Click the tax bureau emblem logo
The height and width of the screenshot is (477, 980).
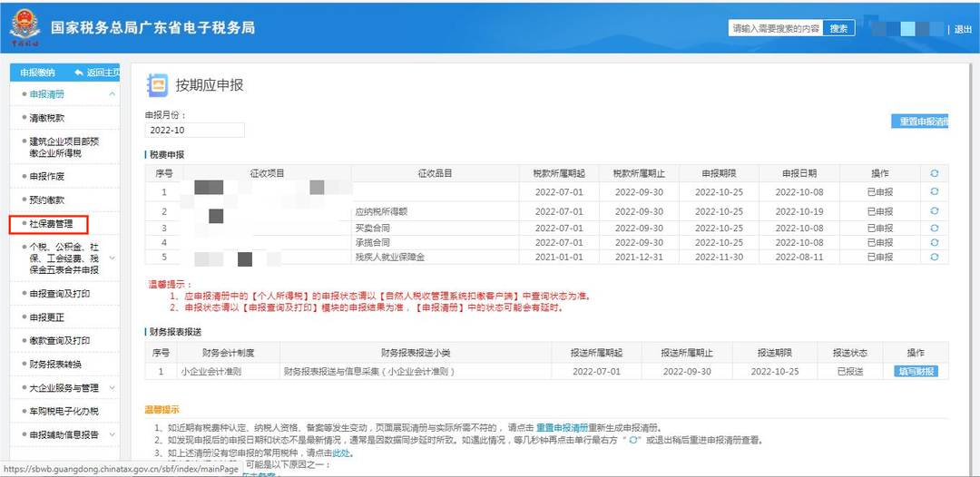click(24, 26)
